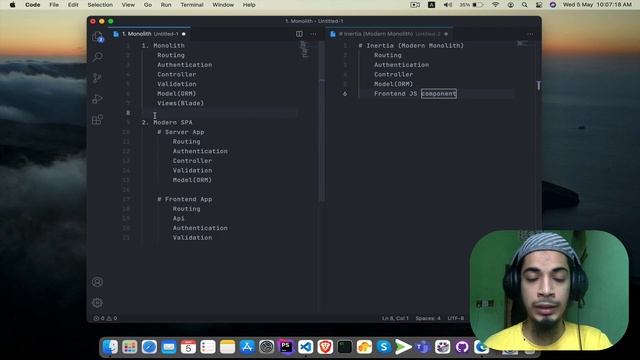Image resolution: width=640 pixels, height=360 pixels.
Task: Click the '# Server App' line
Action: [181, 132]
